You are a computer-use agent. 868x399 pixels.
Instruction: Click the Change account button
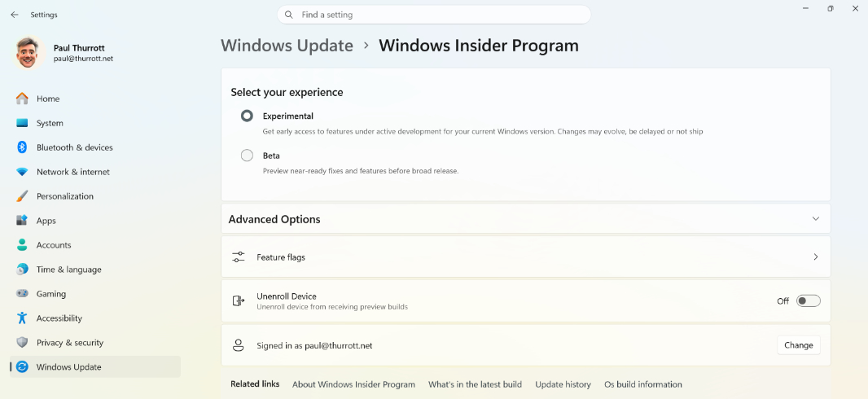coord(798,345)
